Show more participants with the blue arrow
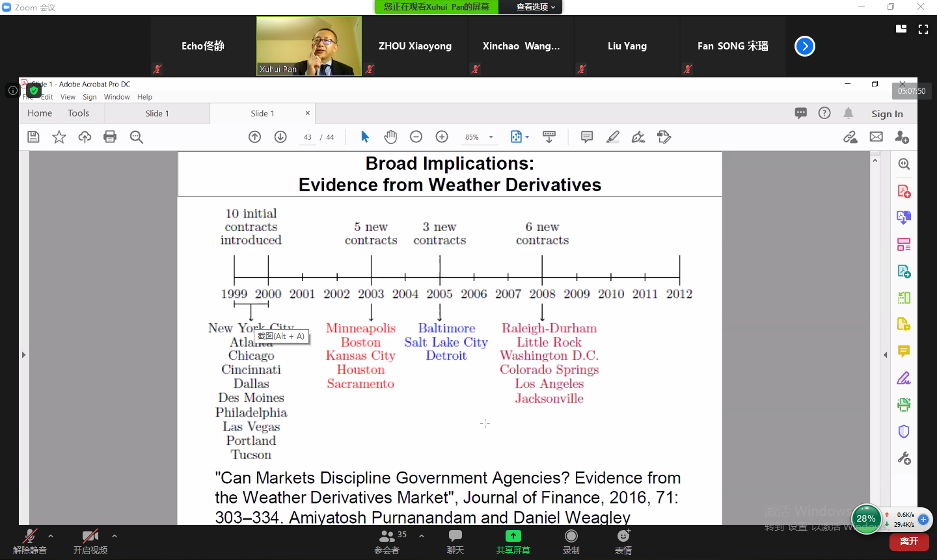The height and width of the screenshot is (560, 937). 805,46
